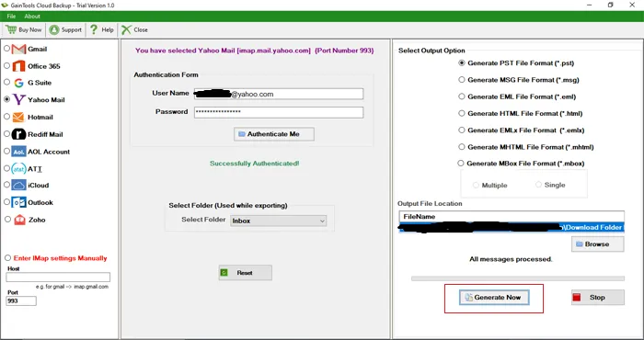Select the iCloud radio button

pyautogui.click(x=6, y=185)
